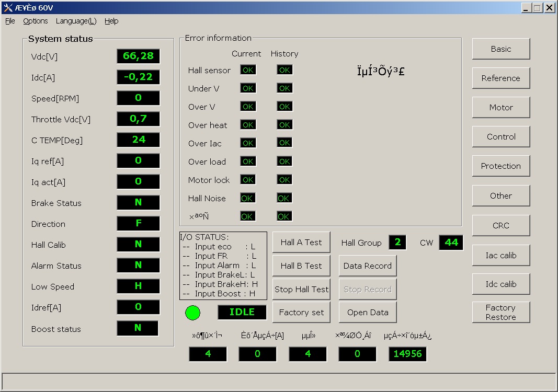
Task: Click the green status indicator circle
Action: [x=193, y=313]
